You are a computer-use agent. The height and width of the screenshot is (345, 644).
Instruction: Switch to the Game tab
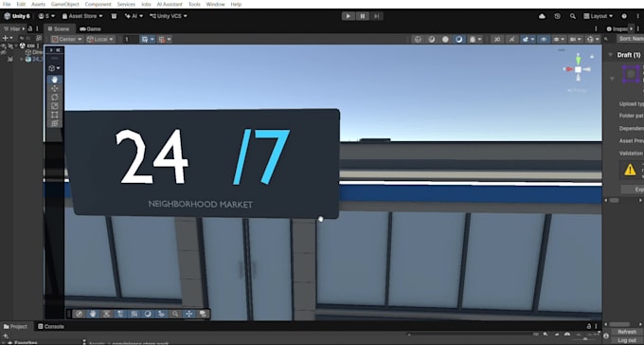point(90,28)
